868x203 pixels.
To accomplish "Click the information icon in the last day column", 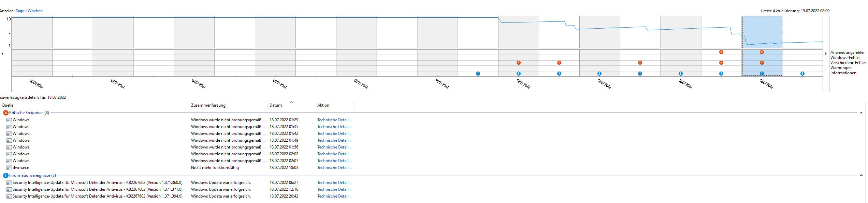I will (x=802, y=74).
